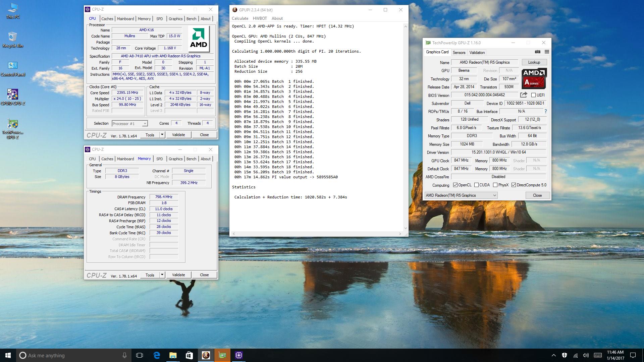Open the Windows Start menu
This screenshot has height=362, width=644.
click(x=8, y=355)
